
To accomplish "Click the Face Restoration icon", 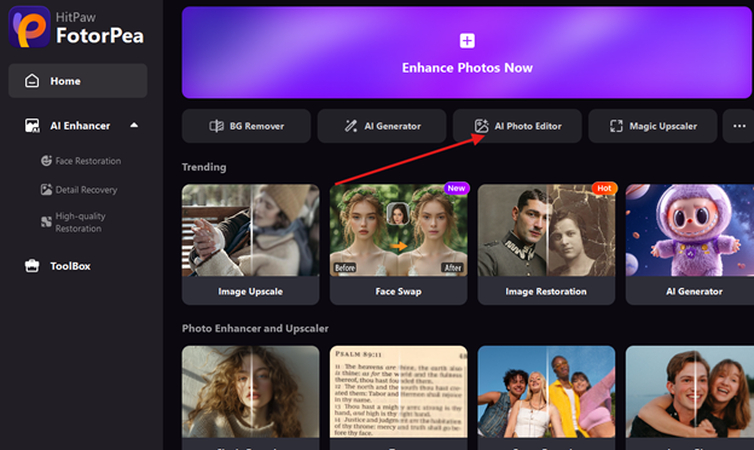I will click(46, 160).
